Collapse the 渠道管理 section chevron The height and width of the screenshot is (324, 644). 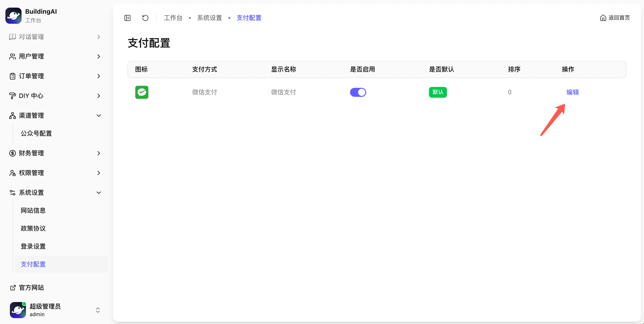tap(99, 116)
